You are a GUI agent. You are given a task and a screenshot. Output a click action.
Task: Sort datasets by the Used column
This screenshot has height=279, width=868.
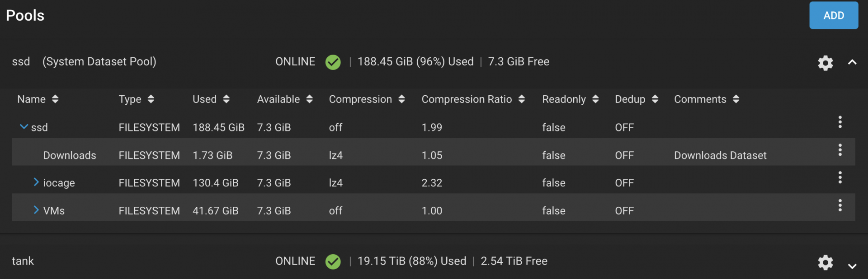point(211,99)
